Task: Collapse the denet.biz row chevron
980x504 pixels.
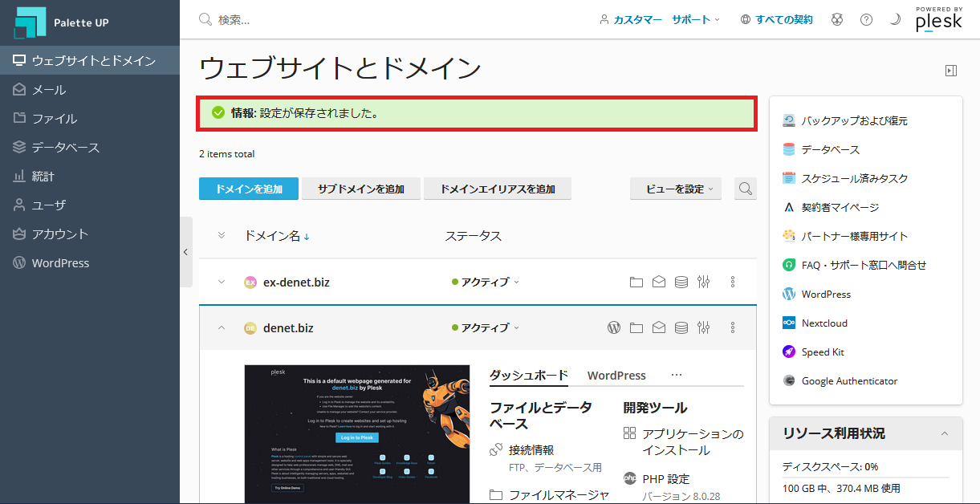Action: (222, 327)
